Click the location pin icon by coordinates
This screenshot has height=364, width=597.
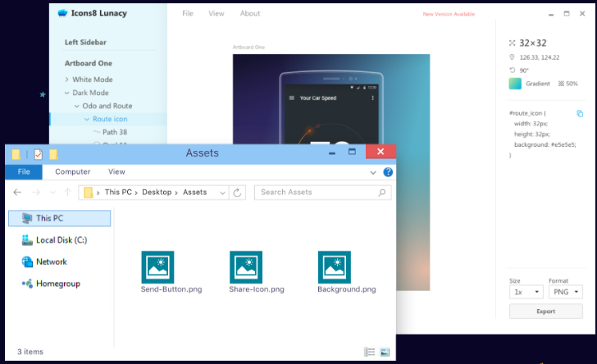click(512, 57)
